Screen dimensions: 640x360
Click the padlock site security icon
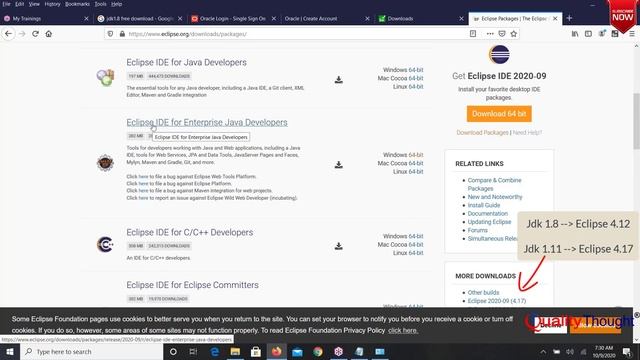coord(122,34)
